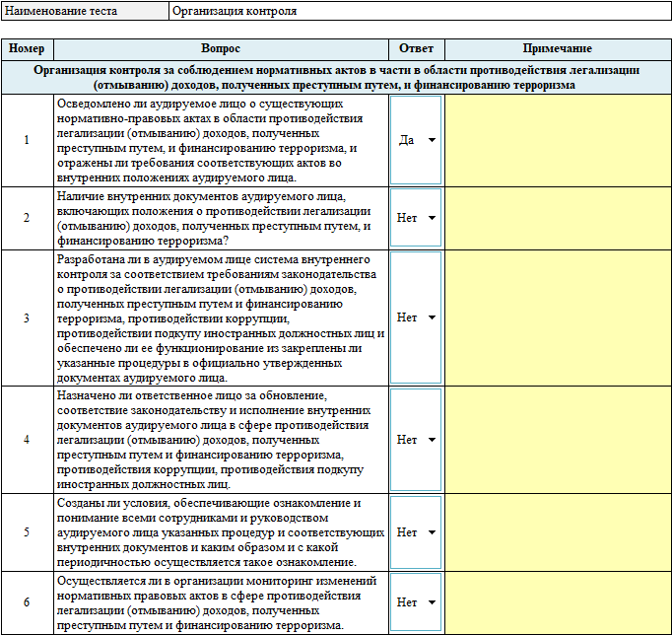Open the answer dropdown for question 2
The image size is (672, 635).
[x=415, y=218]
